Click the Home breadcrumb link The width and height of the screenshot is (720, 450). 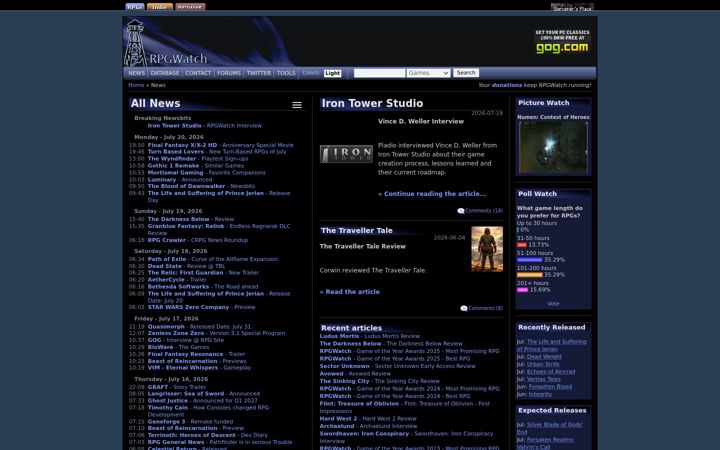(136, 85)
